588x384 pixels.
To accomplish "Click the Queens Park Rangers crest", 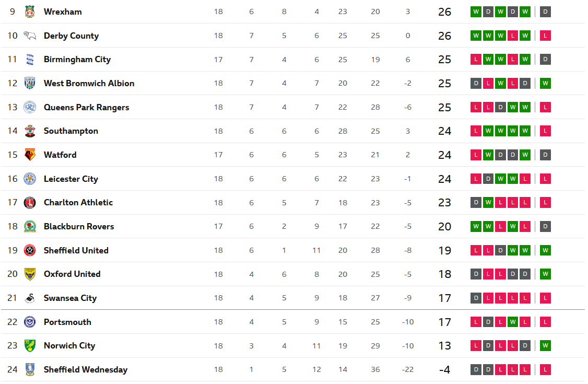I will 30,107.
